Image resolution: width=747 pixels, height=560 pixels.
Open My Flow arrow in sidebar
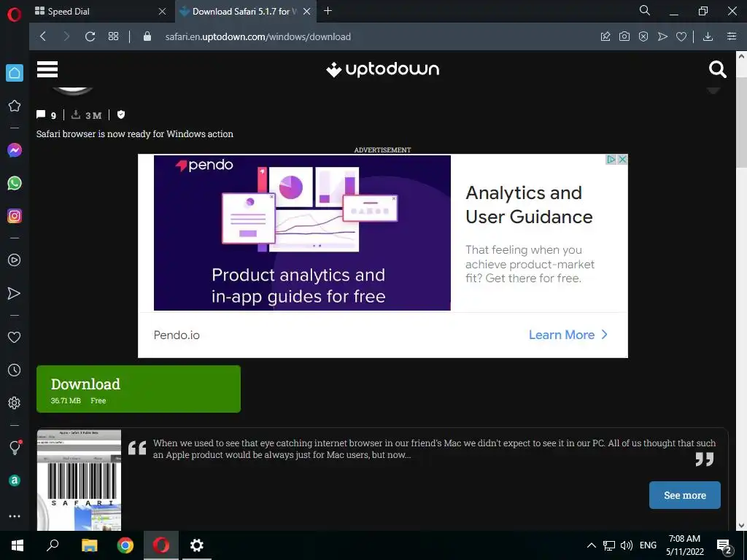click(x=15, y=293)
